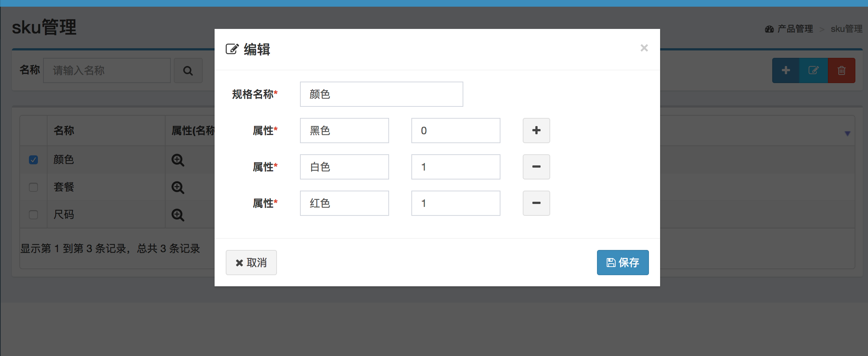Click the value field next to 白色

click(x=456, y=167)
